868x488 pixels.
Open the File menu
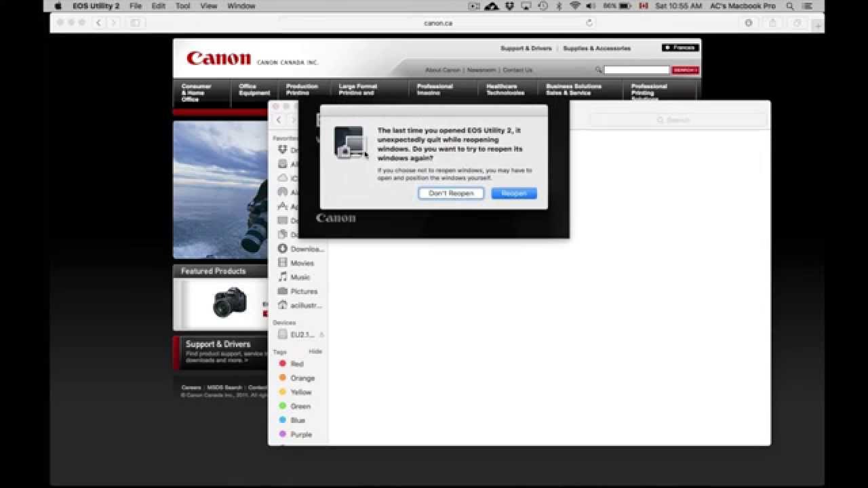[136, 6]
